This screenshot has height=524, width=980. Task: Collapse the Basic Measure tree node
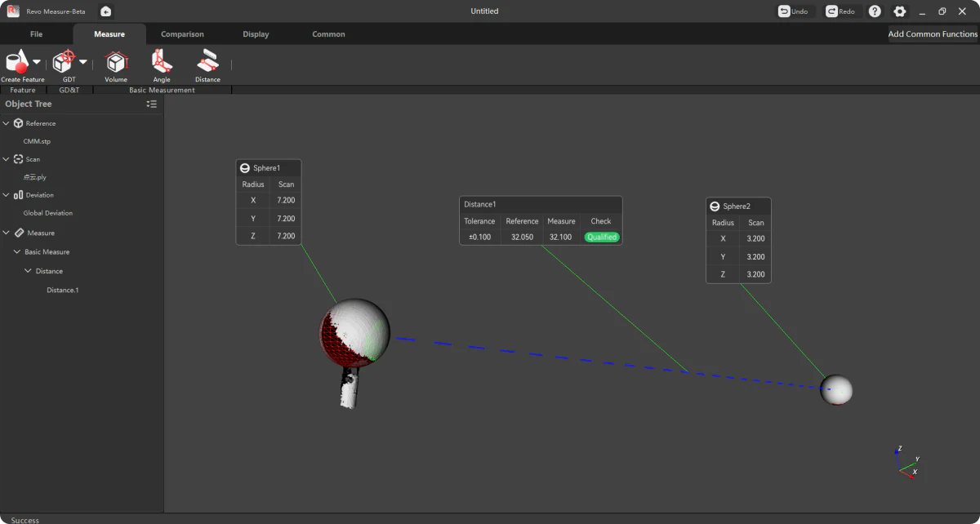pos(17,252)
